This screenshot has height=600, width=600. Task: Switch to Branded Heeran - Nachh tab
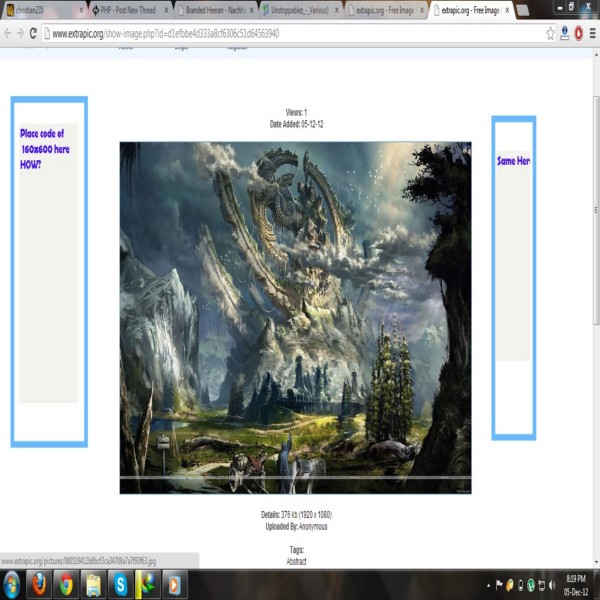click(214, 11)
